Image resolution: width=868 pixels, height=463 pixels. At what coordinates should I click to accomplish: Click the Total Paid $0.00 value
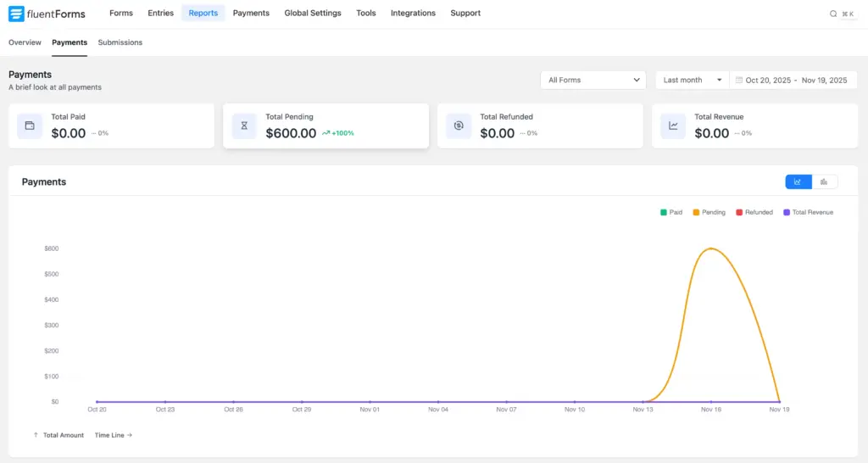click(x=69, y=133)
